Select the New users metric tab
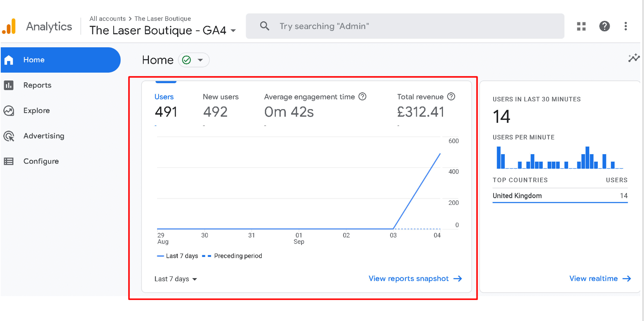The image size is (644, 321). point(220,97)
